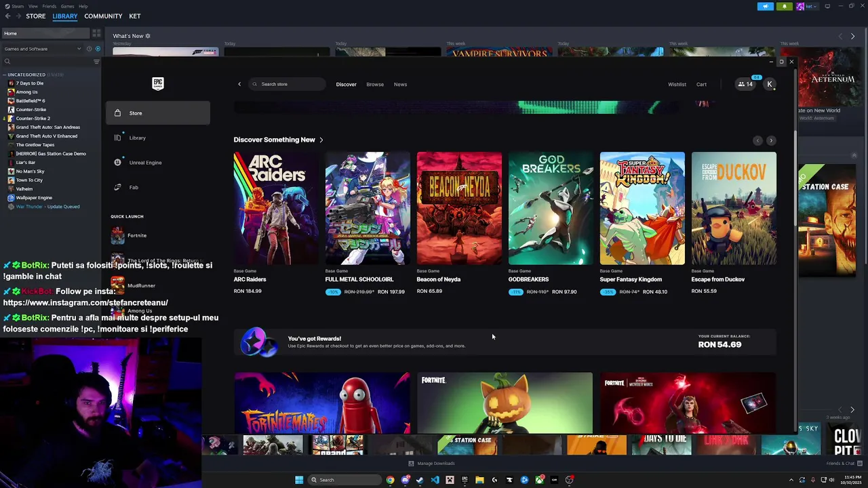Viewport: 868px width, 488px height.
Task: Open Steam KET profile tab
Action: tap(135, 16)
